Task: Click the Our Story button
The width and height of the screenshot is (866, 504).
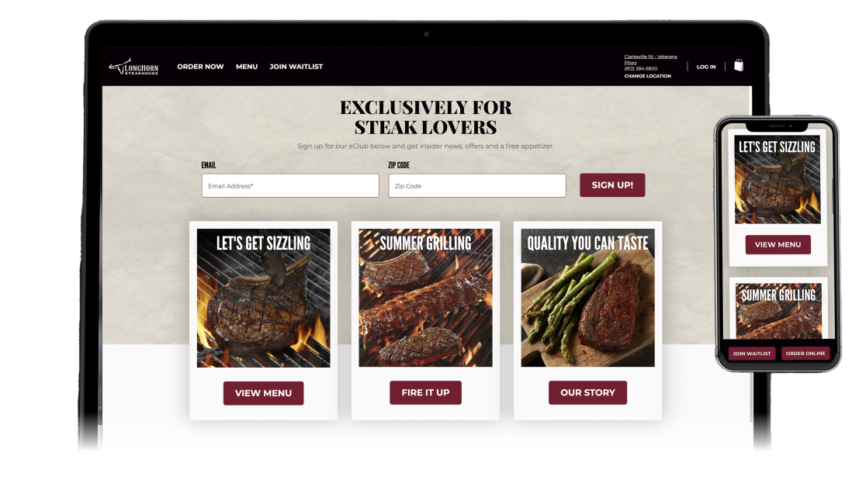Action: (x=587, y=392)
